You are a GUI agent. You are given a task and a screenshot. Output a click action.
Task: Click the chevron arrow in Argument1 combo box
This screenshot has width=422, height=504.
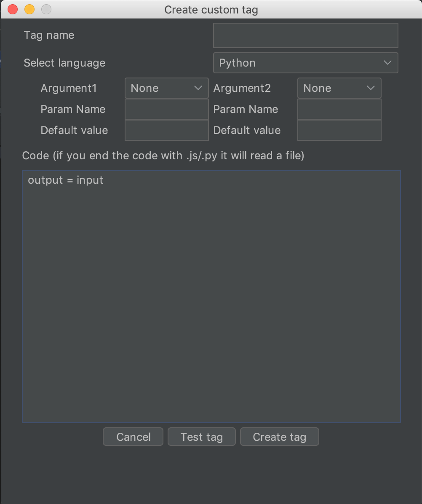198,88
